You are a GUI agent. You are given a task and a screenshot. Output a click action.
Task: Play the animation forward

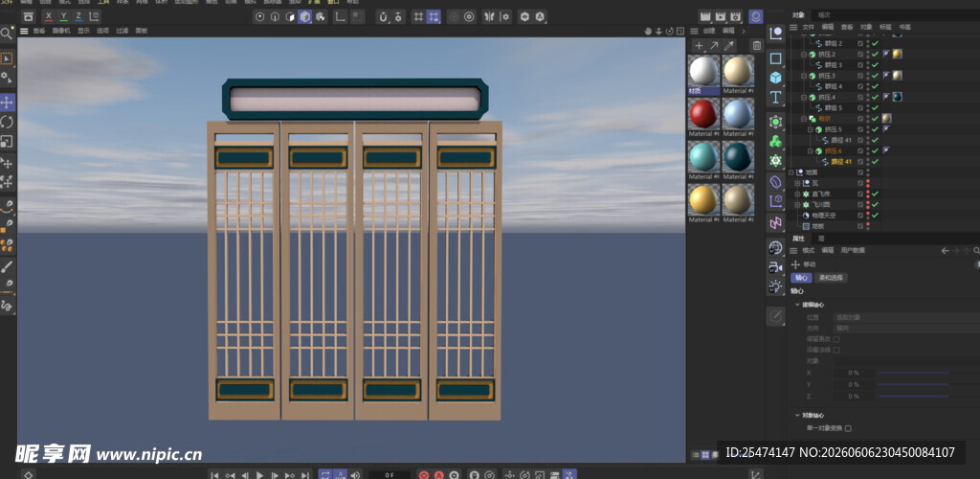pos(260,474)
